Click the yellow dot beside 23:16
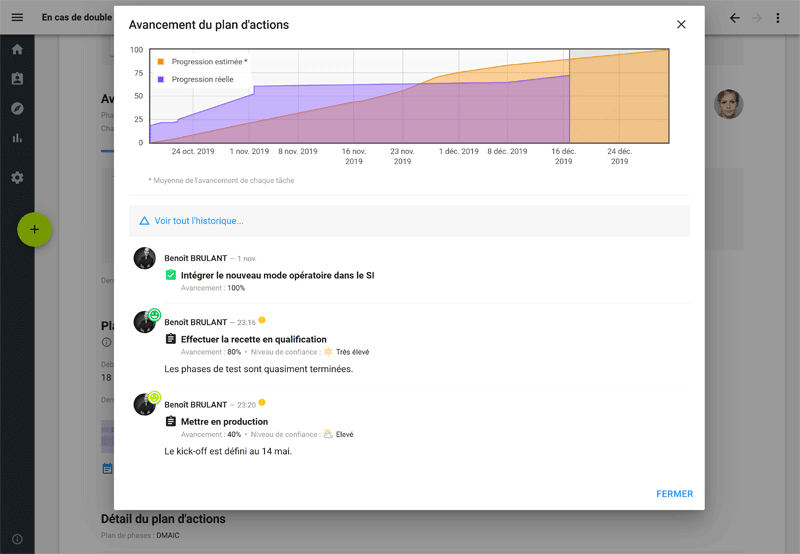This screenshot has width=800, height=554. pyautogui.click(x=262, y=320)
